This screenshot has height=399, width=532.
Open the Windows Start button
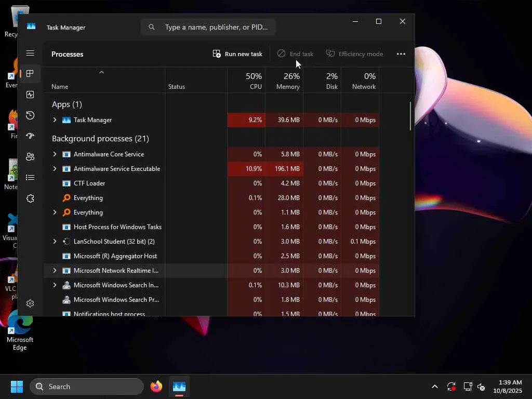(x=17, y=387)
